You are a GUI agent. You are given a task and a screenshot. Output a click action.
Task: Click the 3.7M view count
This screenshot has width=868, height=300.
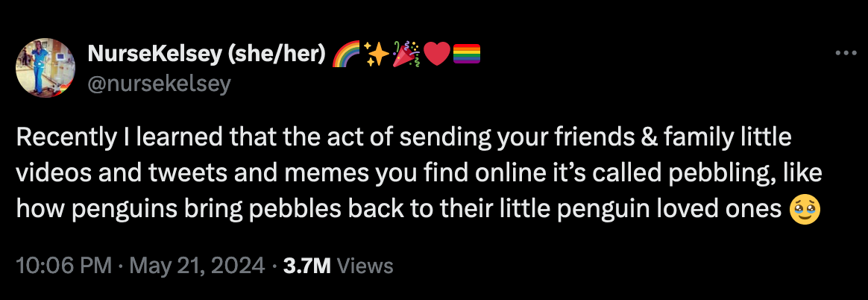click(x=306, y=266)
